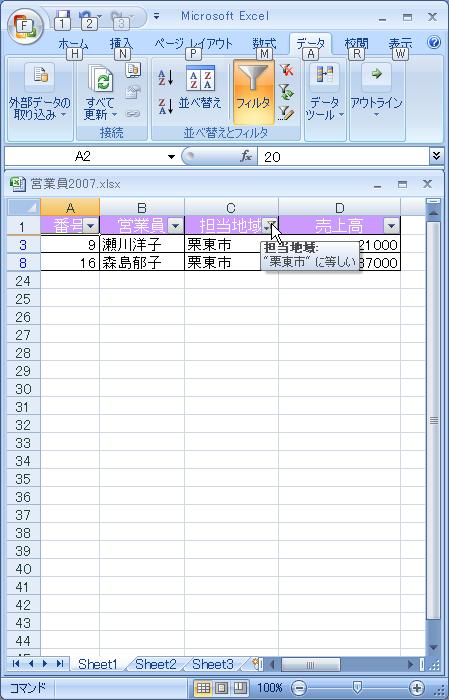
Task: Expand the Name Box dropdown arrow
Action: click(x=171, y=157)
